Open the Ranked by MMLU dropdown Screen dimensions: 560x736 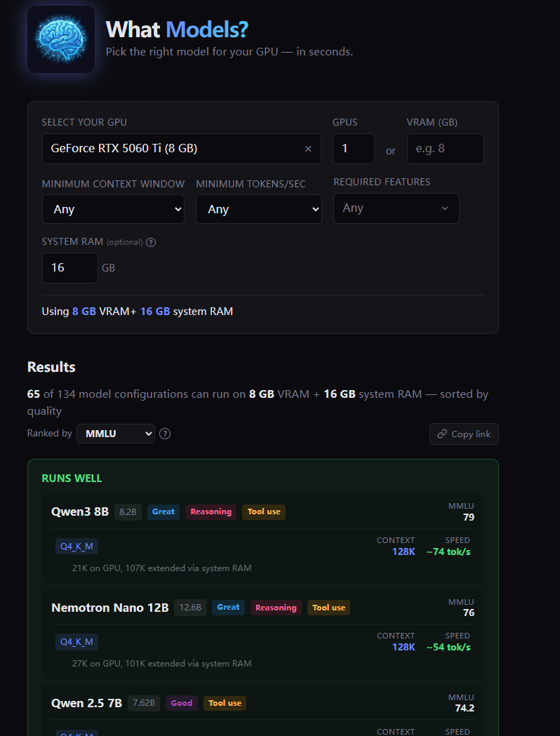click(x=116, y=434)
